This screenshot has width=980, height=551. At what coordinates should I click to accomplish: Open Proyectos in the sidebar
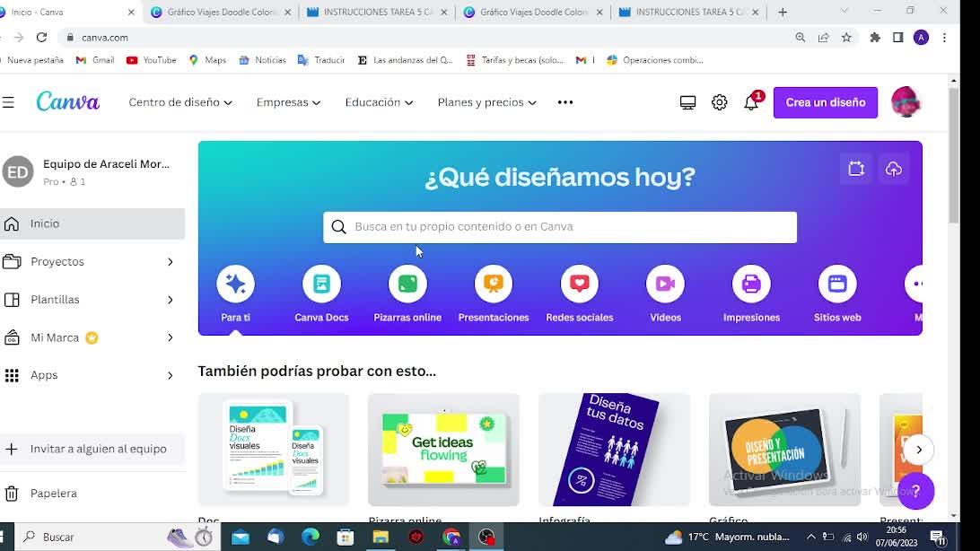[x=92, y=262]
